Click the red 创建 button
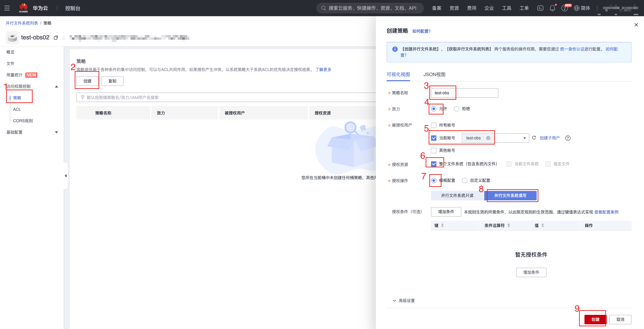This screenshot has width=644, height=329. coord(595,319)
